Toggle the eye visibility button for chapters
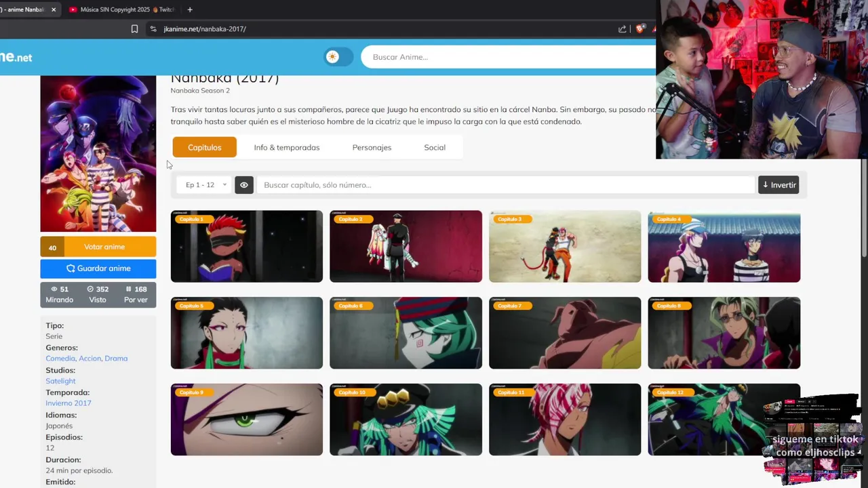 pyautogui.click(x=244, y=185)
